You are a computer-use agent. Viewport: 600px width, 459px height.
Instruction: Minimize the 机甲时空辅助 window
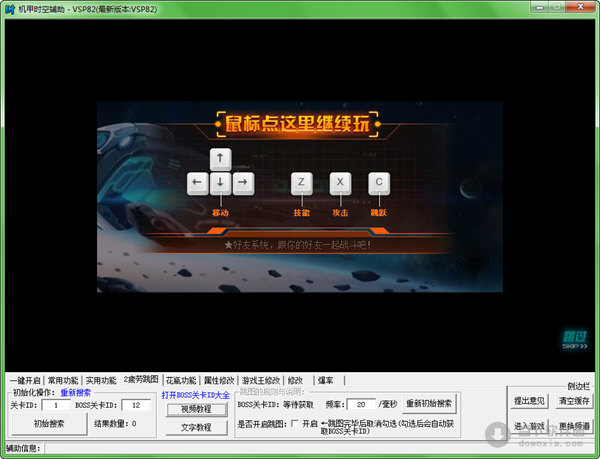(540, 7)
